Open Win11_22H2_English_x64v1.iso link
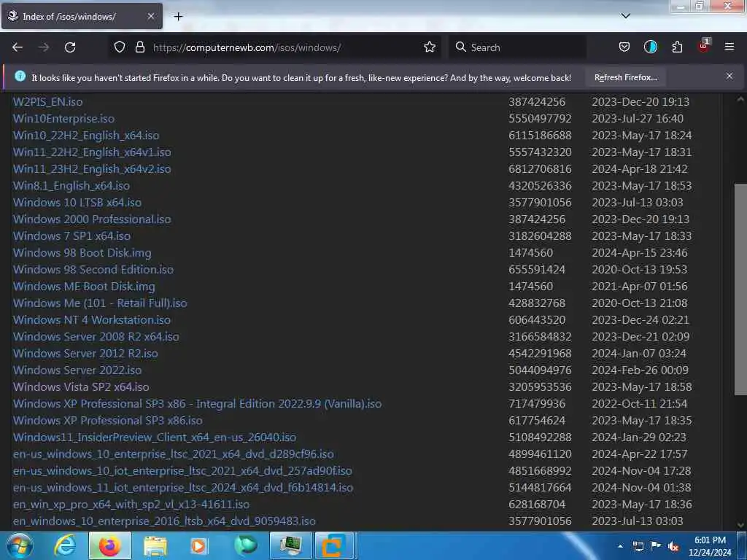The image size is (747, 560). pos(92,152)
